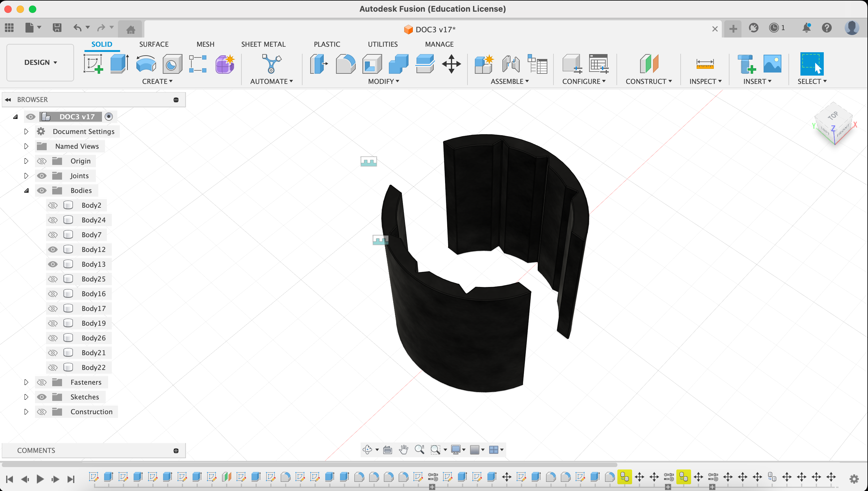Expand the COMMENTS panel
This screenshot has height=491, width=868.
(176, 450)
